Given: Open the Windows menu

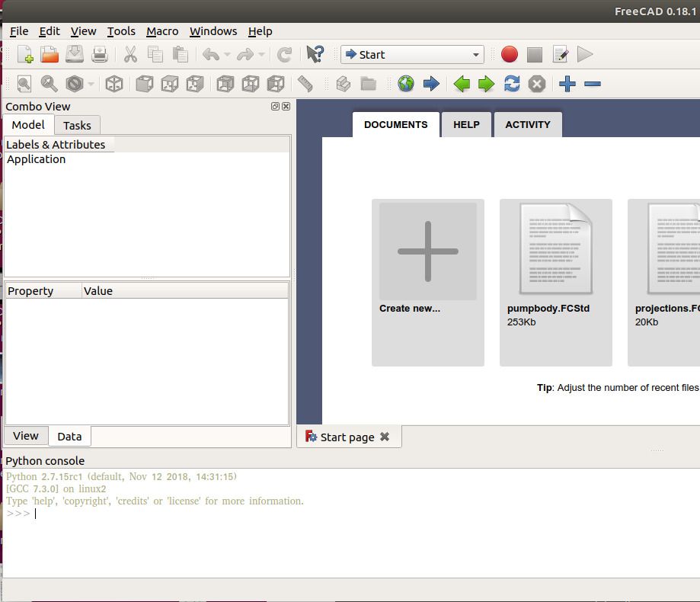Looking at the screenshot, I should tap(213, 31).
